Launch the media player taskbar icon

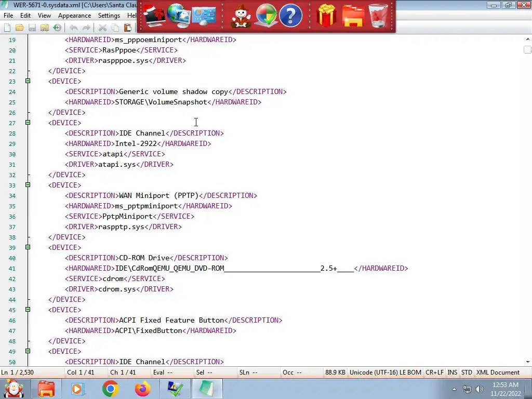pyautogui.click(x=77, y=389)
